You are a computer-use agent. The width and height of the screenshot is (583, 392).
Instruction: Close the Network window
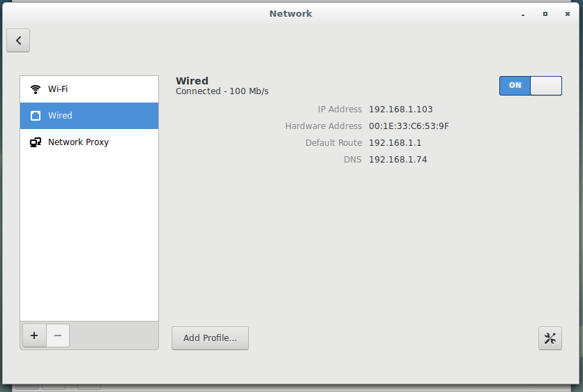(568, 14)
